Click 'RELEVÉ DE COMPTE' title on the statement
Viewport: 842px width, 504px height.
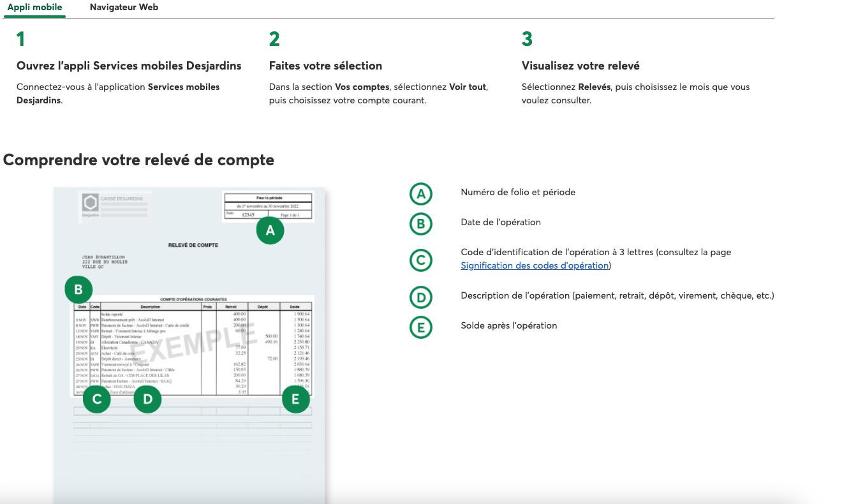pyautogui.click(x=193, y=245)
